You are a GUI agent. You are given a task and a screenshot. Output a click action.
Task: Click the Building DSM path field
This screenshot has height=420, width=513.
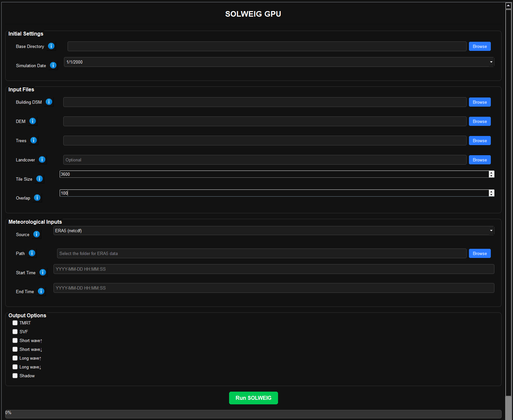(x=265, y=102)
